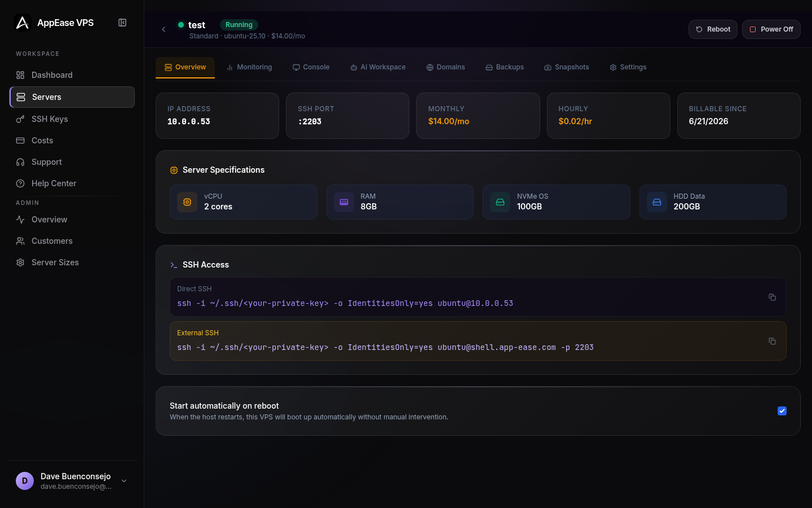Click the Server Specifications heading icon
This screenshot has height=508, width=812.
pyautogui.click(x=174, y=170)
